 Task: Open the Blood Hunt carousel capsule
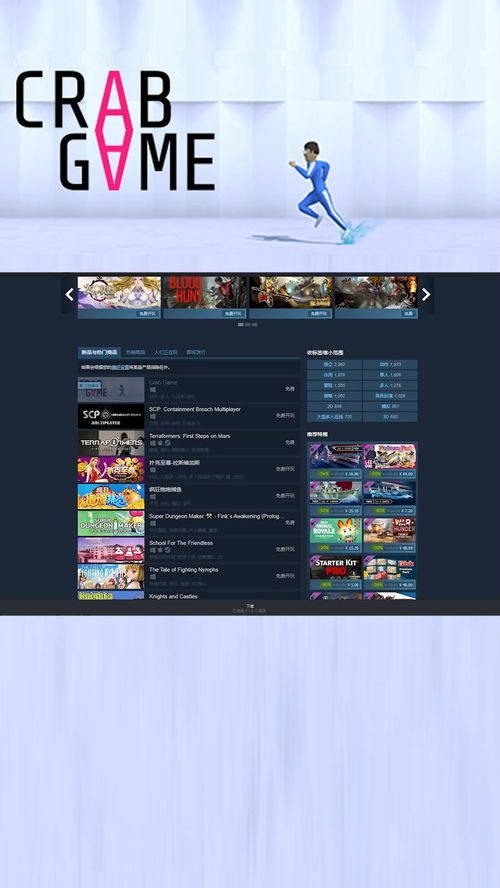click(204, 297)
